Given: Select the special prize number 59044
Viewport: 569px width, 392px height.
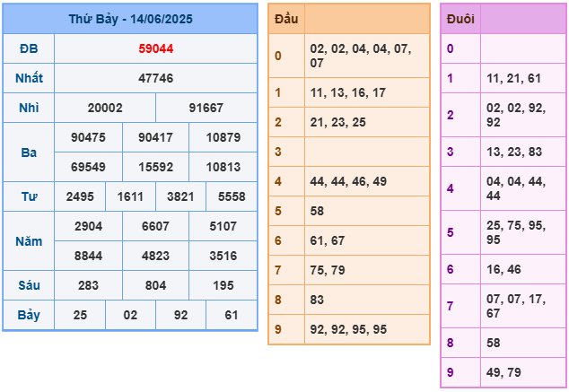Looking at the screenshot, I should [155, 48].
